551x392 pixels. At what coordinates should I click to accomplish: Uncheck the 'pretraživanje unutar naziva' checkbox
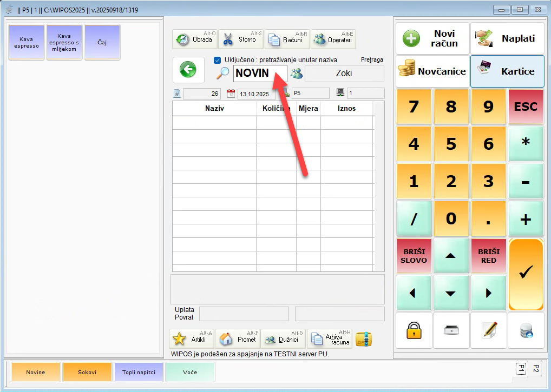[x=217, y=60]
